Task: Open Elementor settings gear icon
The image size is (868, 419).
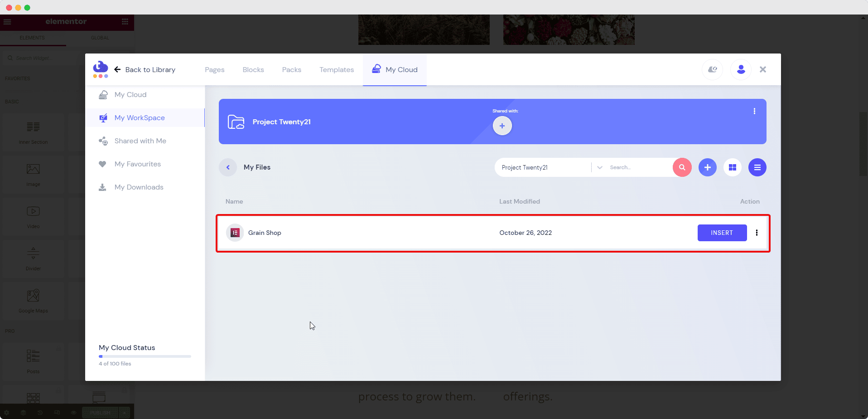Action: pos(7,413)
